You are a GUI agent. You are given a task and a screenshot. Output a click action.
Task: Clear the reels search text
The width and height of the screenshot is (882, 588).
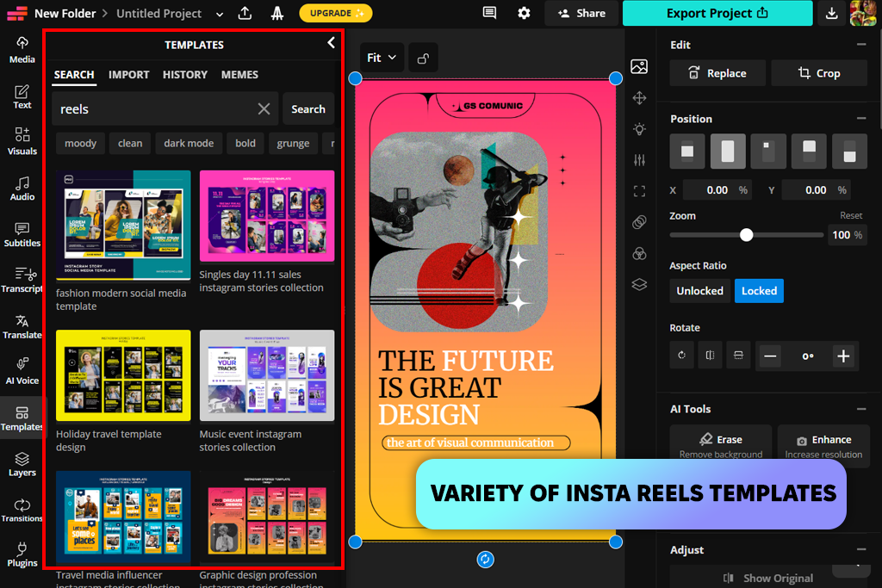(264, 109)
